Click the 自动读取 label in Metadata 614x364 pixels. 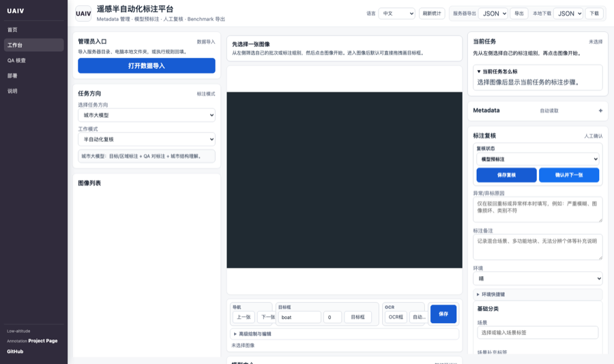click(549, 110)
